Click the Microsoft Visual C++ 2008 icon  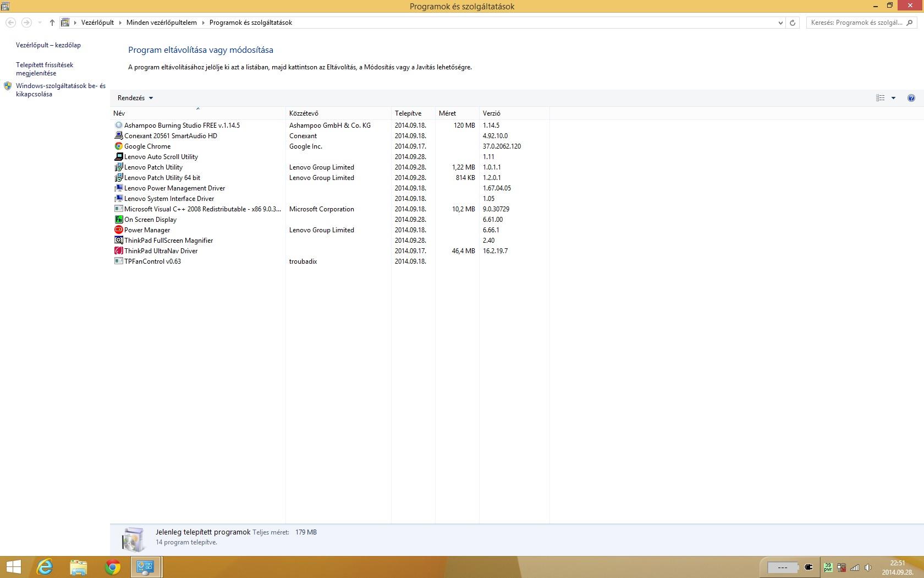[118, 209]
